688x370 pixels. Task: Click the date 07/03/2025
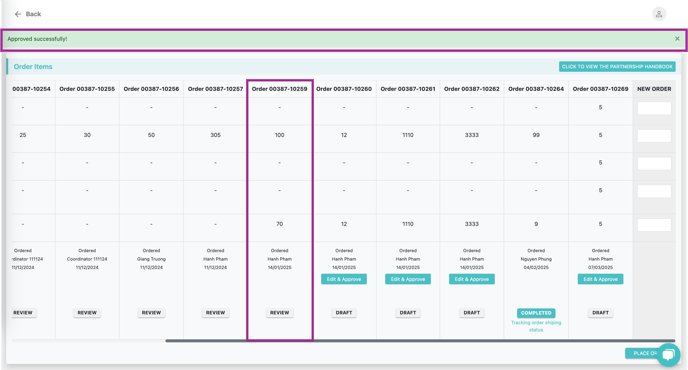click(600, 267)
